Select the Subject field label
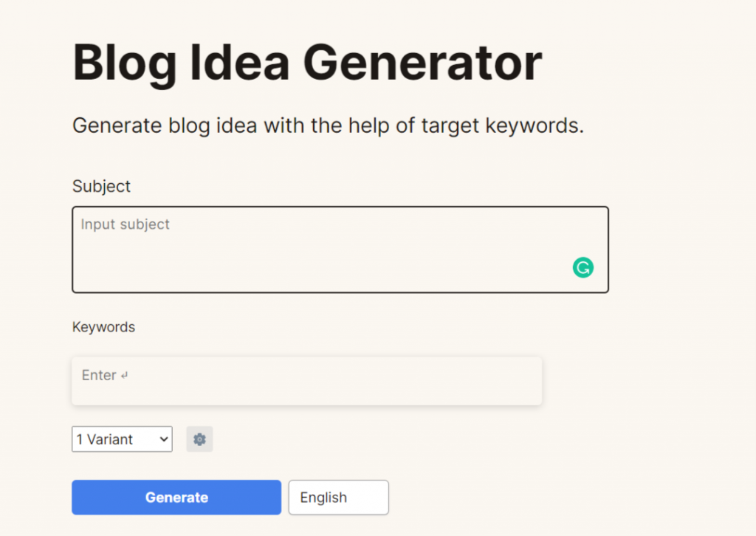756x536 pixels. pos(101,186)
